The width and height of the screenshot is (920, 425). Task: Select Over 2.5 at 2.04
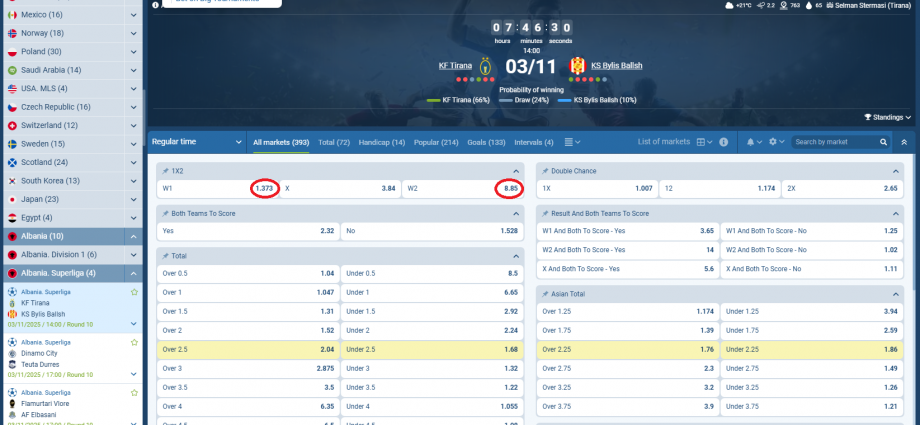pyautogui.click(x=248, y=349)
